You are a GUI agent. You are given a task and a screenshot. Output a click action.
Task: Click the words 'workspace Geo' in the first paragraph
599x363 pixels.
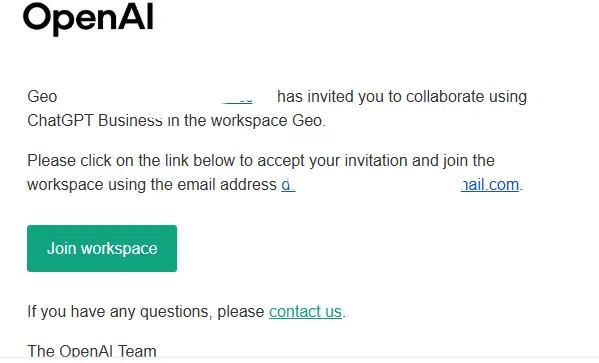pos(267,120)
